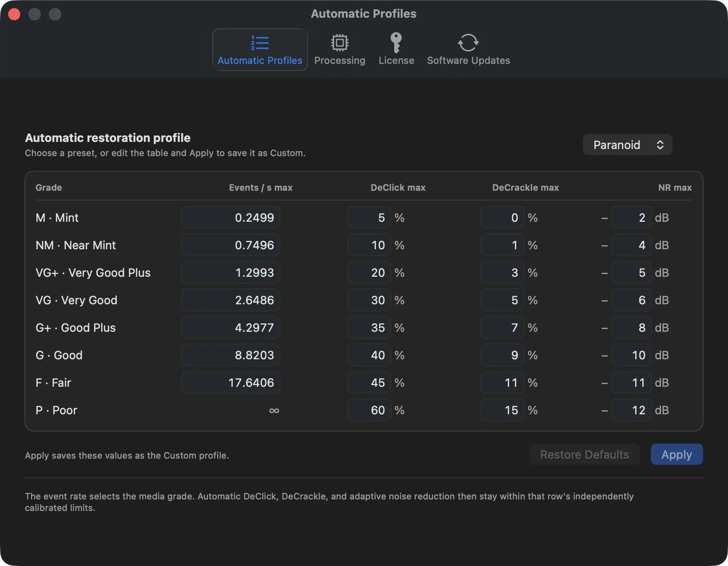This screenshot has width=728, height=566.
Task: Click the Very Good Plus DeClick max field
Action: (x=369, y=272)
